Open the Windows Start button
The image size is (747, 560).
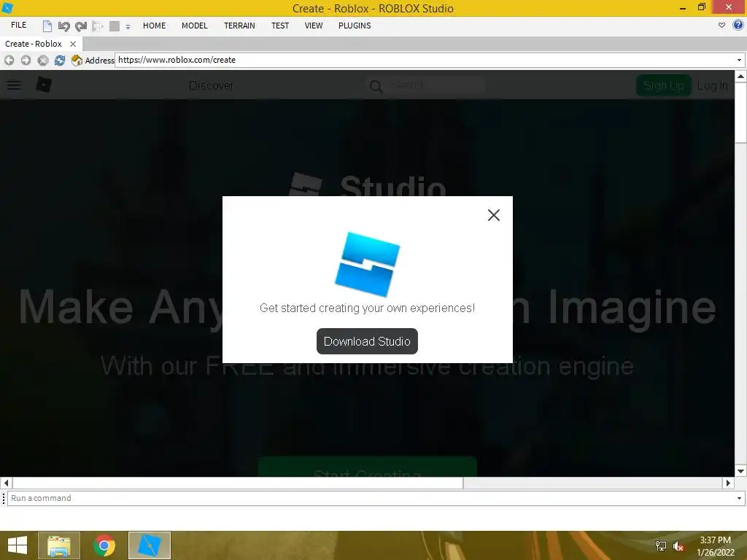pyautogui.click(x=18, y=545)
